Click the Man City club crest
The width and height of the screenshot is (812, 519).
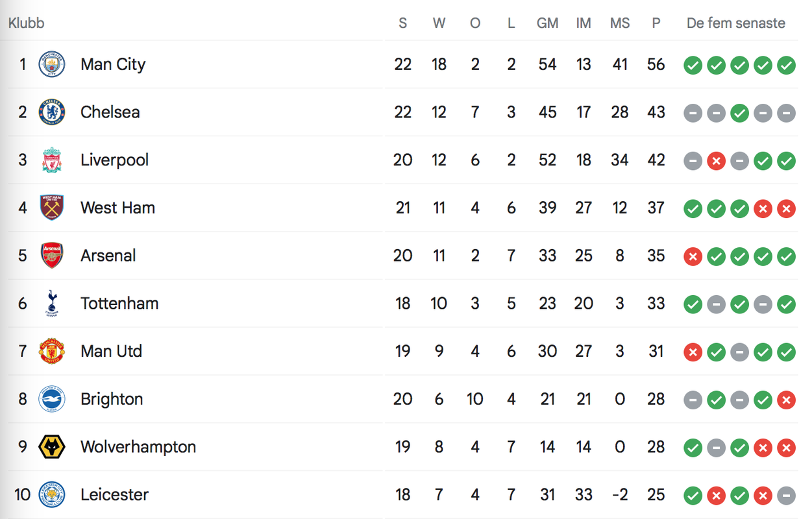pyautogui.click(x=52, y=64)
